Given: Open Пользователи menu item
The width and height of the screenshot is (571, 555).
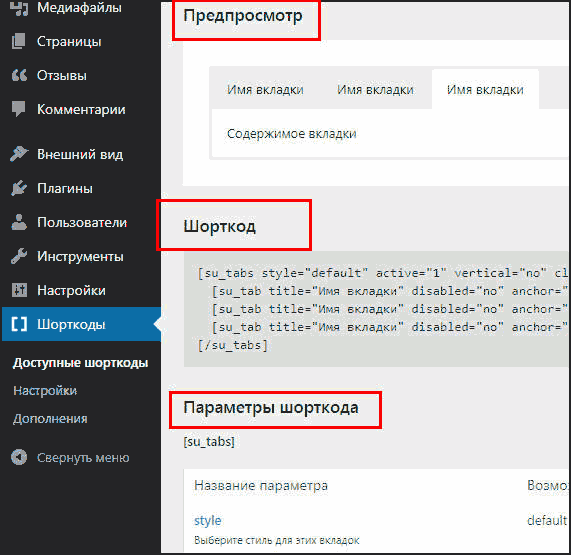Looking at the screenshot, I should tap(82, 223).
